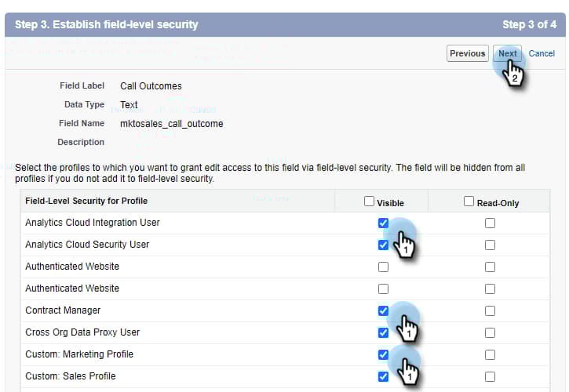This screenshot has height=392, width=569.
Task: Enable Read-Only for second Authenticated Website
Action: [490, 289]
